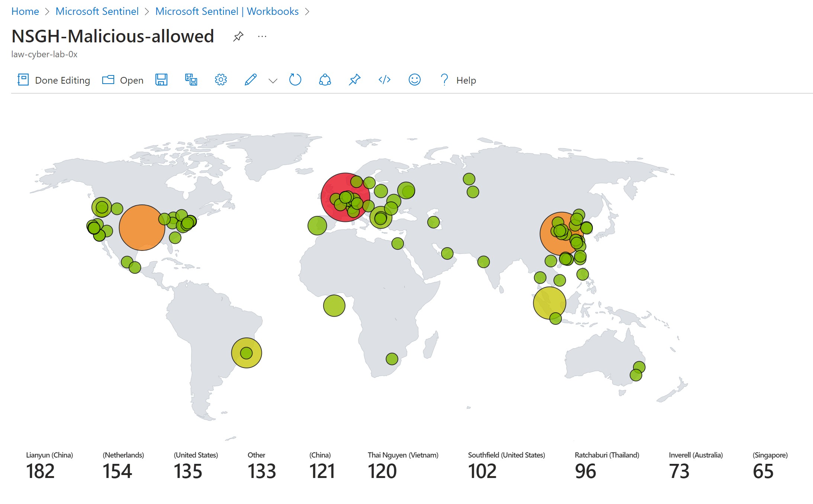The width and height of the screenshot is (813, 504).
Task: Expand the dropdown arrow beside pencil
Action: pyautogui.click(x=273, y=81)
